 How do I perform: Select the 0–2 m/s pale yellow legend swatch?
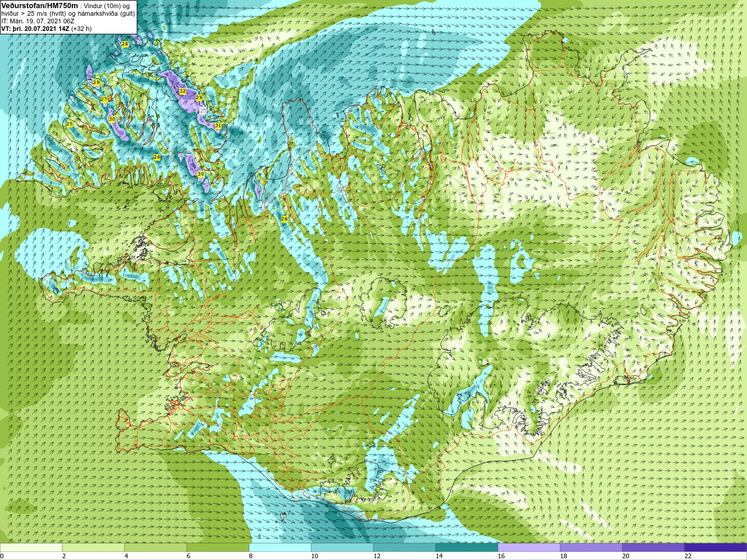coord(31,548)
